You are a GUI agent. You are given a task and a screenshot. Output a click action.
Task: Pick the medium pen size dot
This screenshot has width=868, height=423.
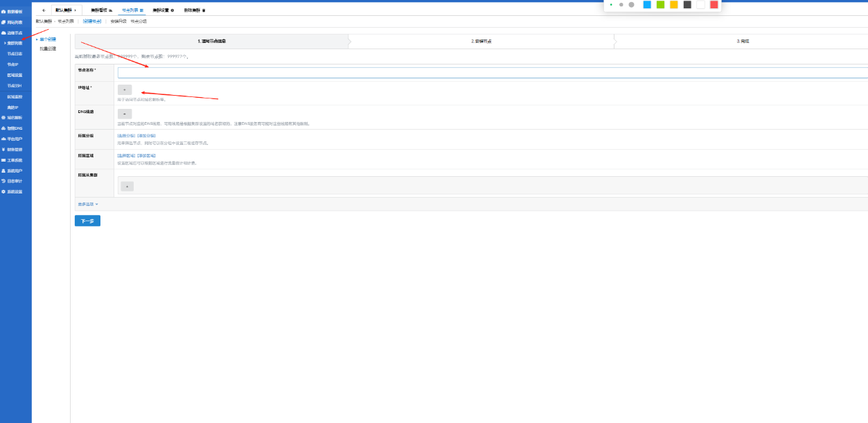pyautogui.click(x=621, y=4)
